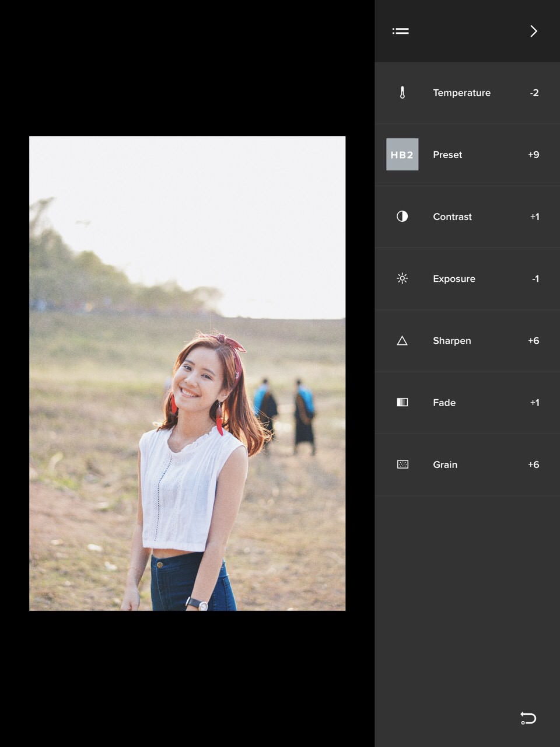Tap the Temperature thermometer icon
This screenshot has height=747, width=560.
pyautogui.click(x=402, y=93)
